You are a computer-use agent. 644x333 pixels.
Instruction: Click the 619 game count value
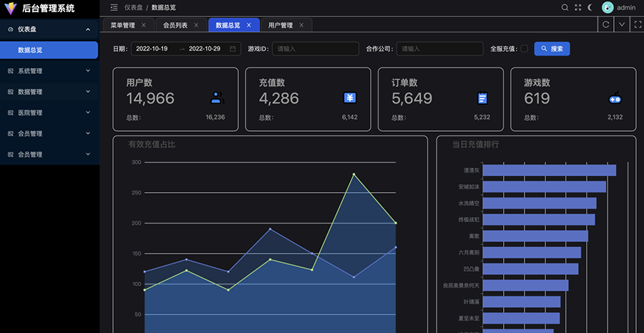[x=537, y=99]
